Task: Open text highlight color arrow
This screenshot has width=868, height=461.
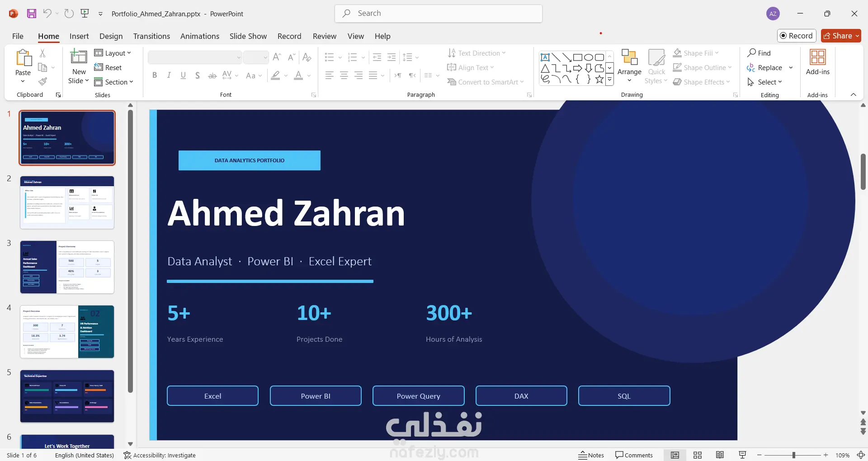Action: (286, 75)
